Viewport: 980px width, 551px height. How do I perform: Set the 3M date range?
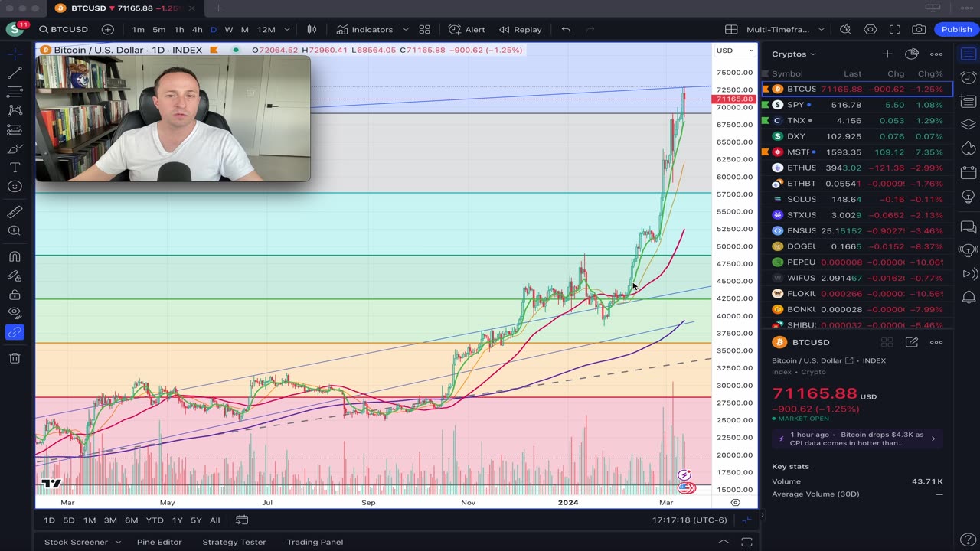tap(110, 520)
